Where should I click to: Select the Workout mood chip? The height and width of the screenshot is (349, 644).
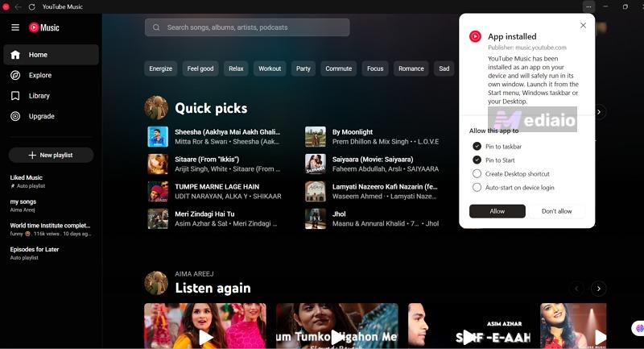(x=270, y=69)
